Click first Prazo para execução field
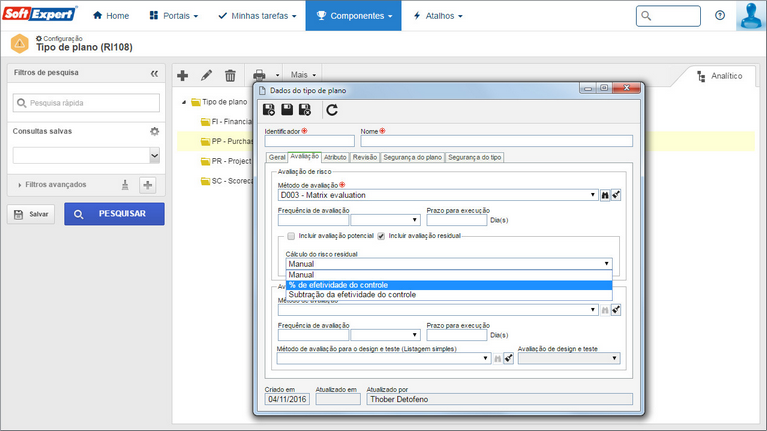This screenshot has width=767, height=431. point(457,220)
